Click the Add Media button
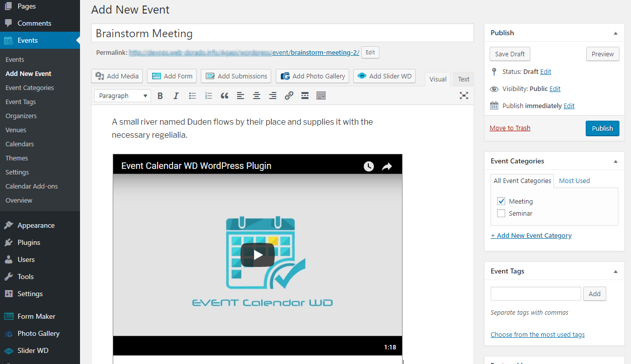 tap(117, 76)
